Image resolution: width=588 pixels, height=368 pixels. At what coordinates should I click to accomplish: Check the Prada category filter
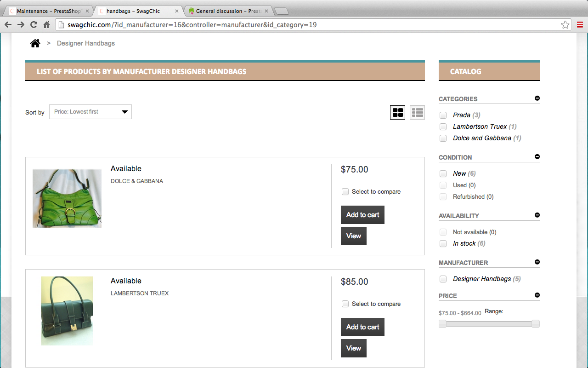[x=443, y=115]
